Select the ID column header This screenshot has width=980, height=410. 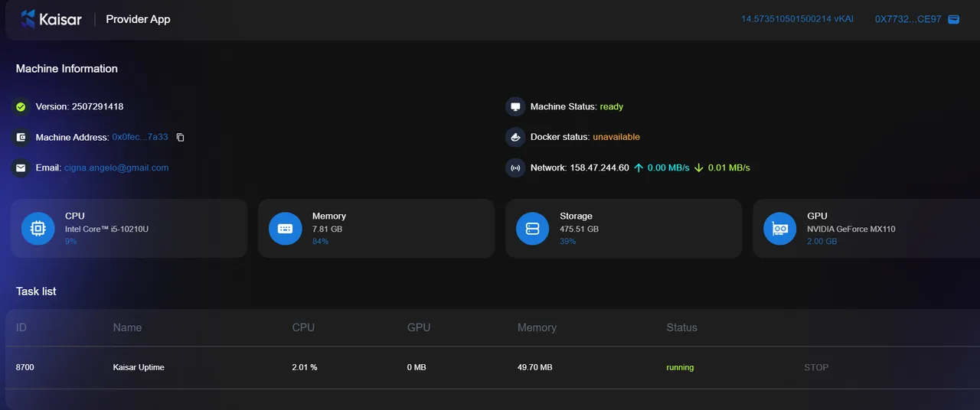21,327
